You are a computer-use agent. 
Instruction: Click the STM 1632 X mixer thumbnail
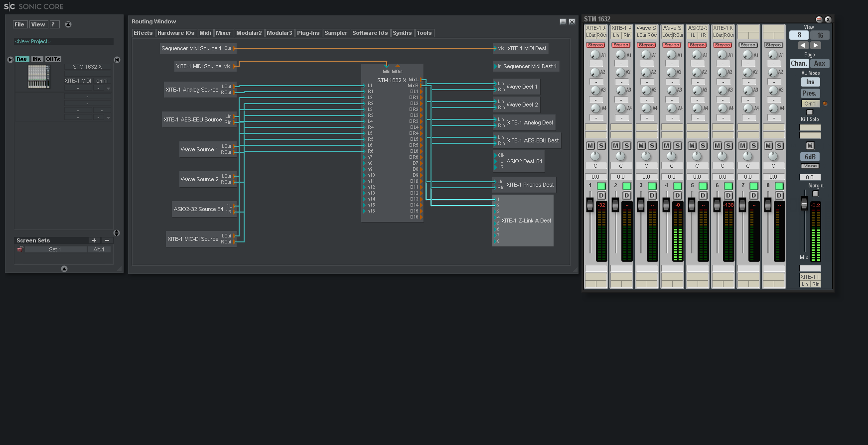click(x=38, y=77)
